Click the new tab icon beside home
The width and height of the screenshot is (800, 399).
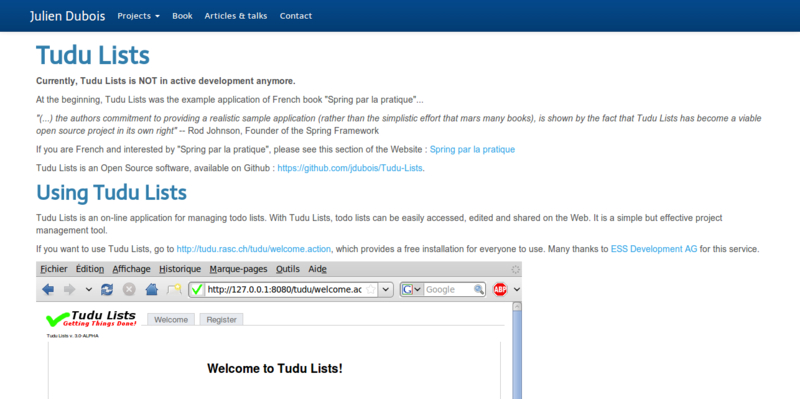174,290
